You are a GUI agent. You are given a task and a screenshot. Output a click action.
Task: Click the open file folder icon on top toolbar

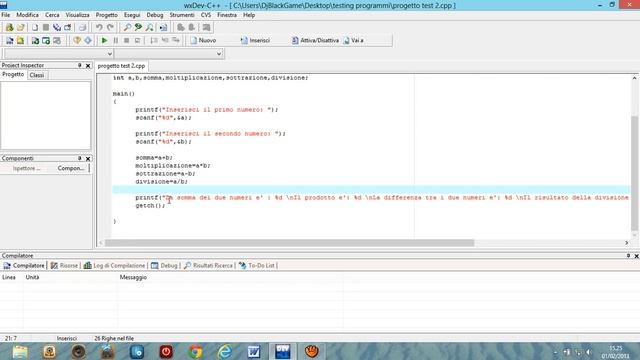coord(20,27)
